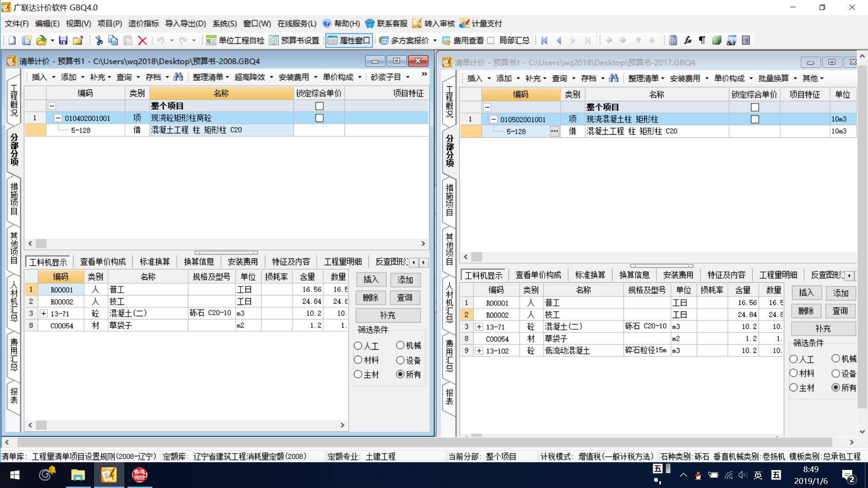This screenshot has height=488, width=868.
Task: Click the Save floppy disk icon
Action: coord(63,41)
